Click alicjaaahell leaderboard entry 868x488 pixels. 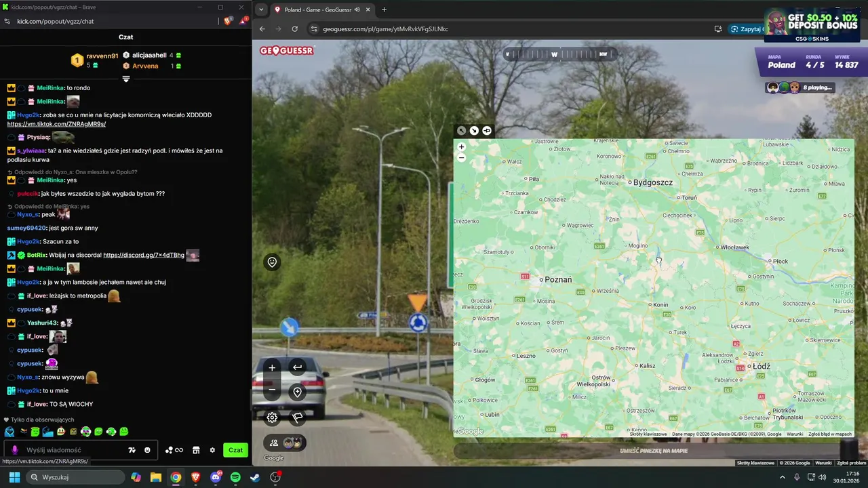(152, 55)
